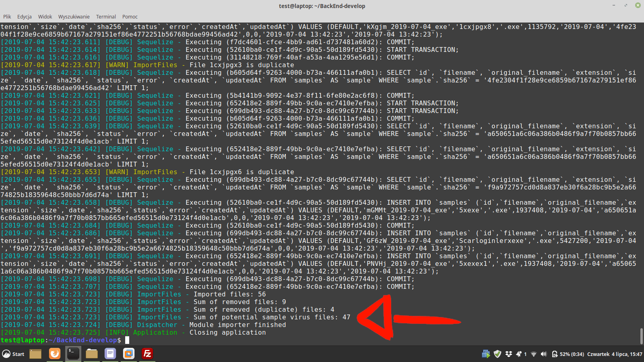Maximize the terminal window
Image resolution: width=644 pixels, height=362 pixels.
pos(626,6)
